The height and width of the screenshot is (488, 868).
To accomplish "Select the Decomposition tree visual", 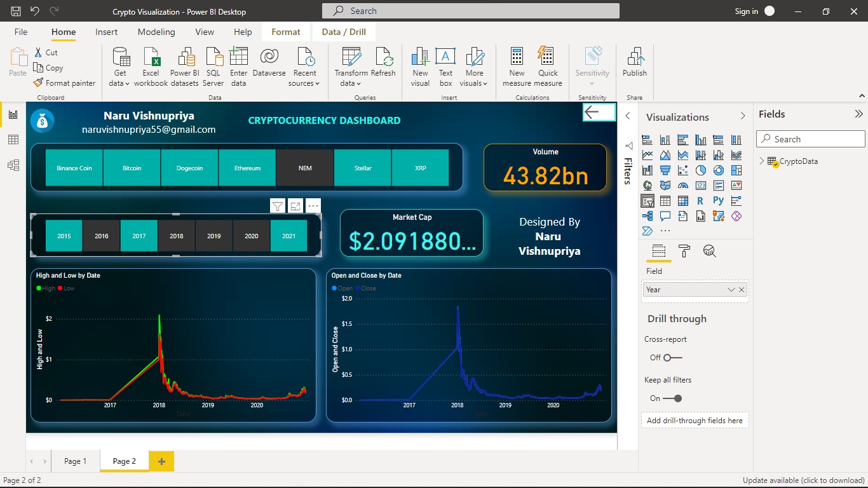I will click(648, 216).
